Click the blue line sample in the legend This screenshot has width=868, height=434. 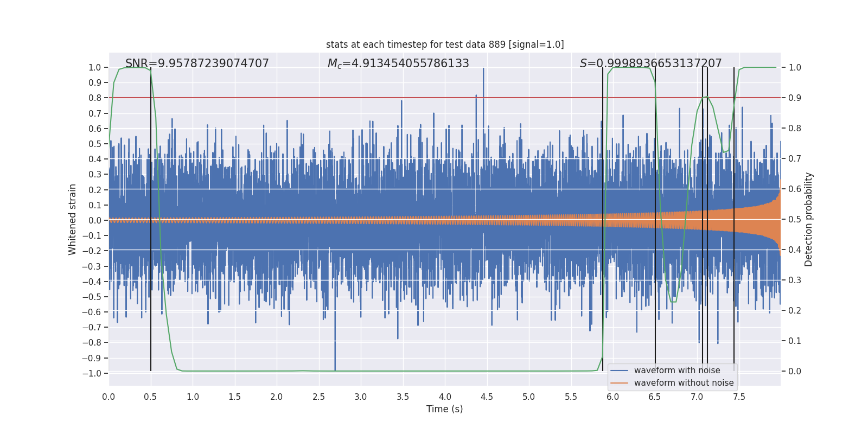click(619, 371)
